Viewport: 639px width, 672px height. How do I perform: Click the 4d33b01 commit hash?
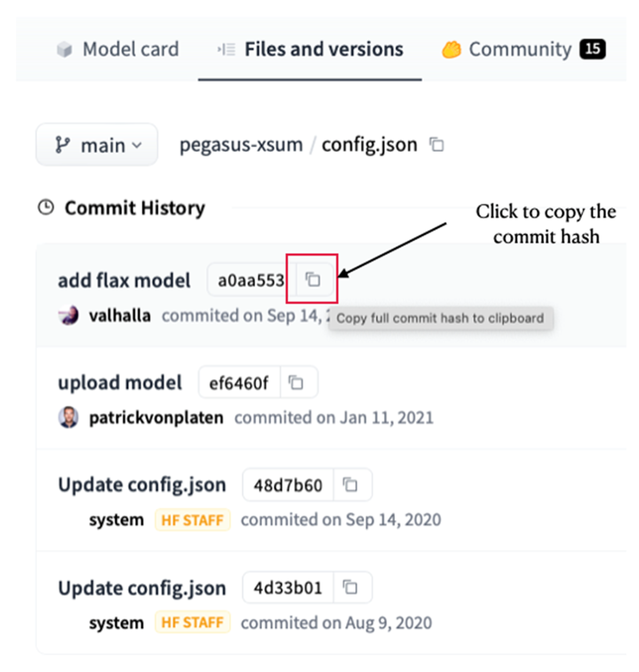(288, 588)
